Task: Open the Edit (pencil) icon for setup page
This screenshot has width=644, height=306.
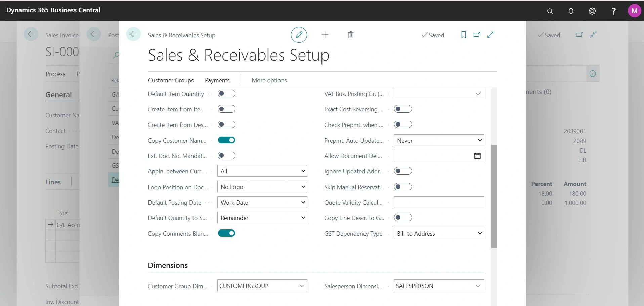Action: click(x=299, y=34)
